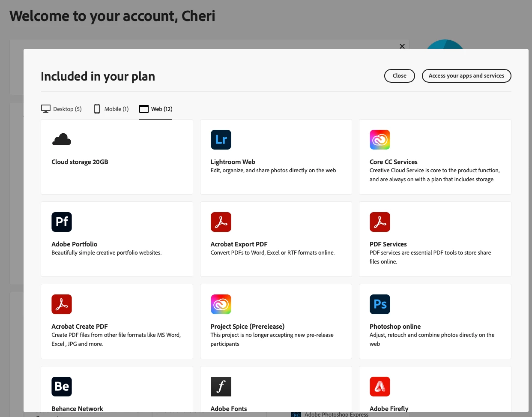The image size is (532, 417).
Task: Switch to the Desktop (5) tab
Action: tap(61, 109)
